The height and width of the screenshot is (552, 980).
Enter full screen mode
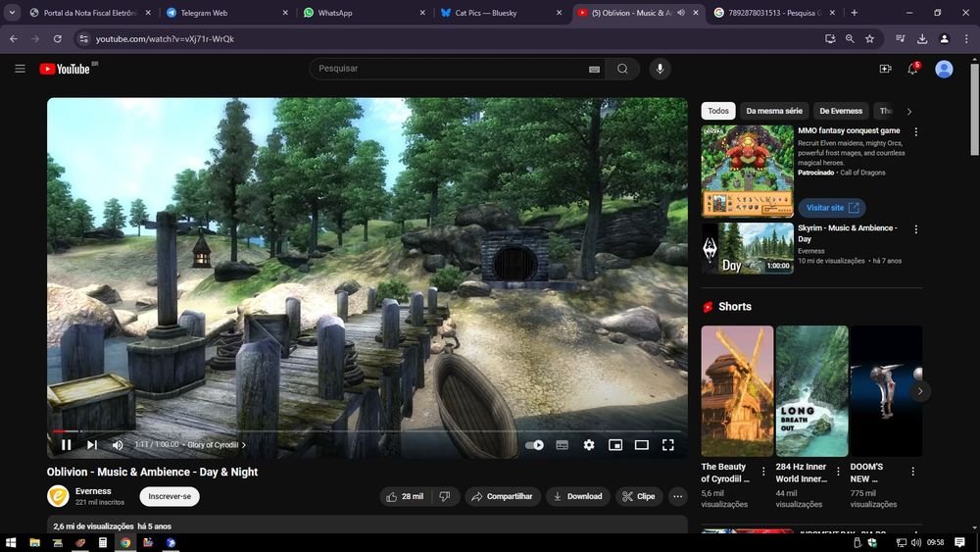pyautogui.click(x=668, y=445)
